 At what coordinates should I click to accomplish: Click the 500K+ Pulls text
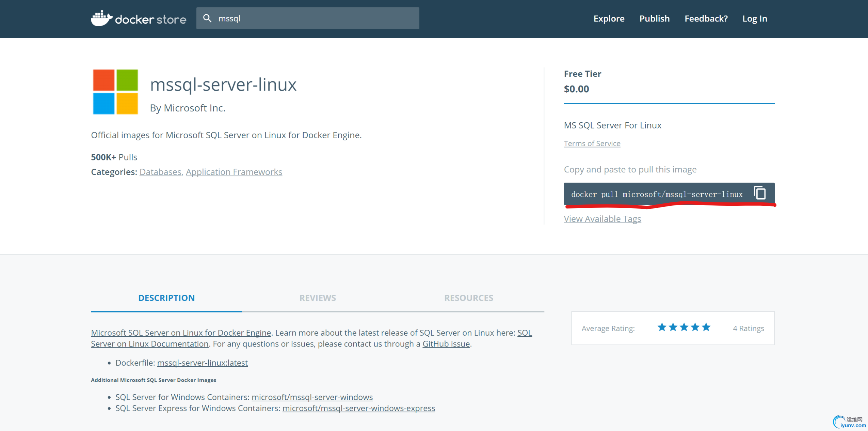(114, 157)
